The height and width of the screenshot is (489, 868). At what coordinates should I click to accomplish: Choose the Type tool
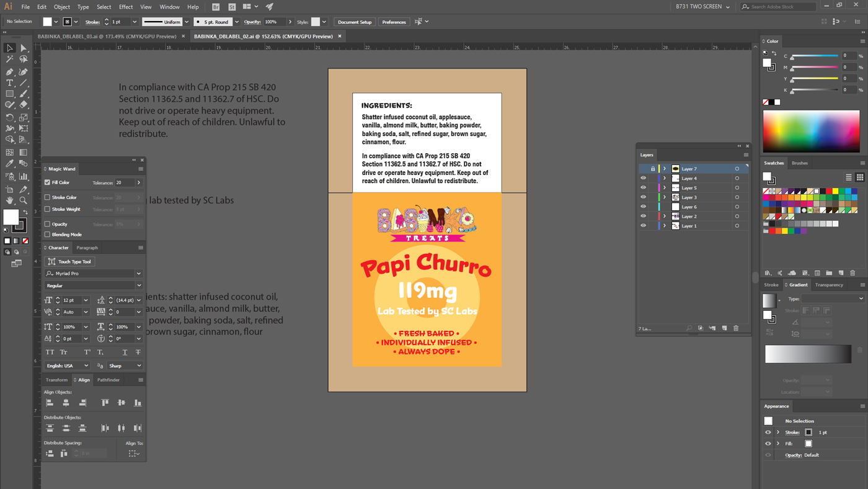[x=9, y=83]
